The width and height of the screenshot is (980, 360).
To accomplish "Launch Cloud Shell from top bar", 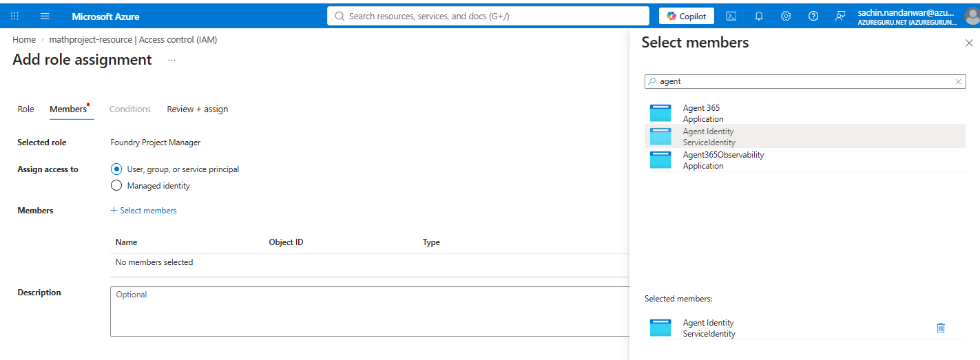I will pos(731,16).
